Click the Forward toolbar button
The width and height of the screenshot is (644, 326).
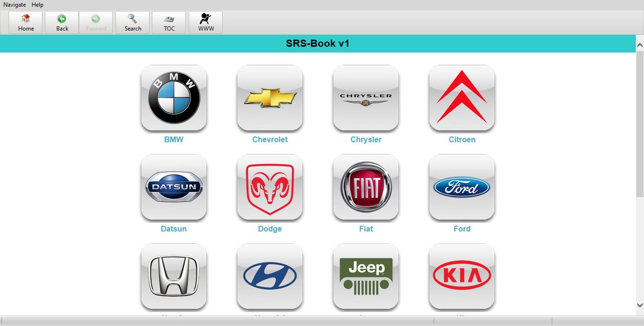[96, 22]
